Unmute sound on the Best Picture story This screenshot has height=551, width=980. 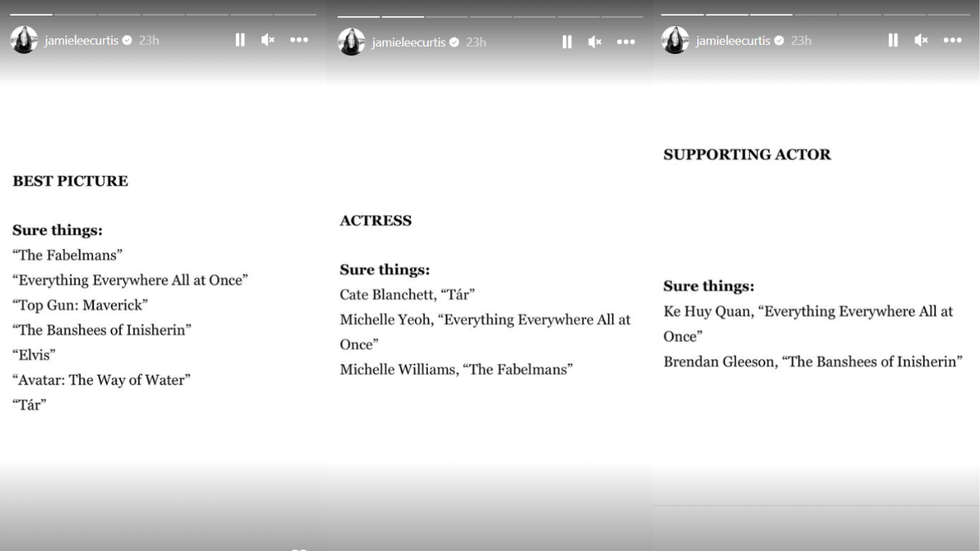click(268, 40)
